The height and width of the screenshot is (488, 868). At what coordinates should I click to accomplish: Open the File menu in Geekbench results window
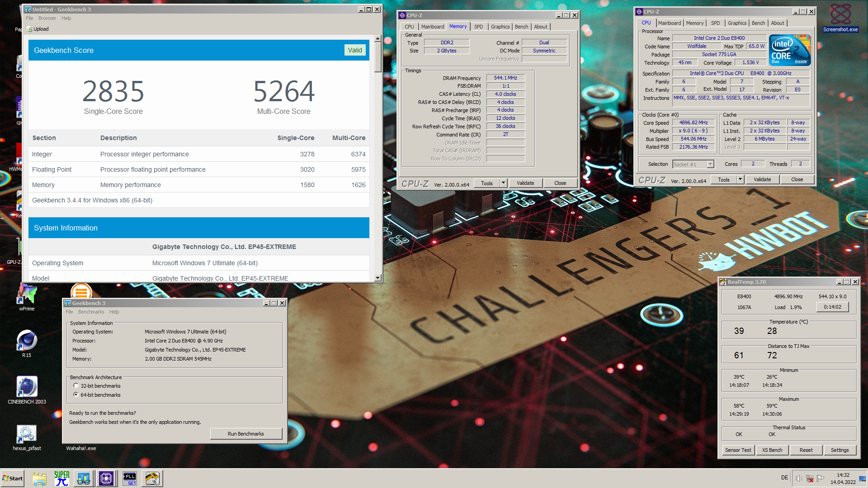29,18
